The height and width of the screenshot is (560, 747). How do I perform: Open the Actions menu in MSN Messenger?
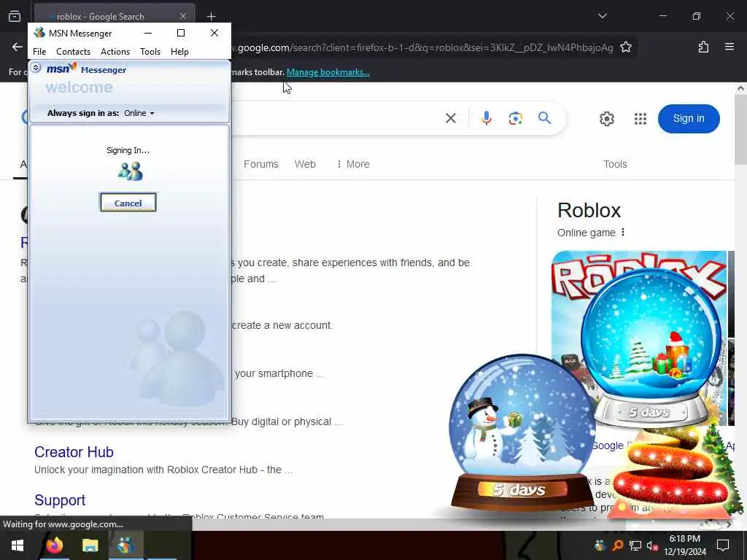(115, 52)
